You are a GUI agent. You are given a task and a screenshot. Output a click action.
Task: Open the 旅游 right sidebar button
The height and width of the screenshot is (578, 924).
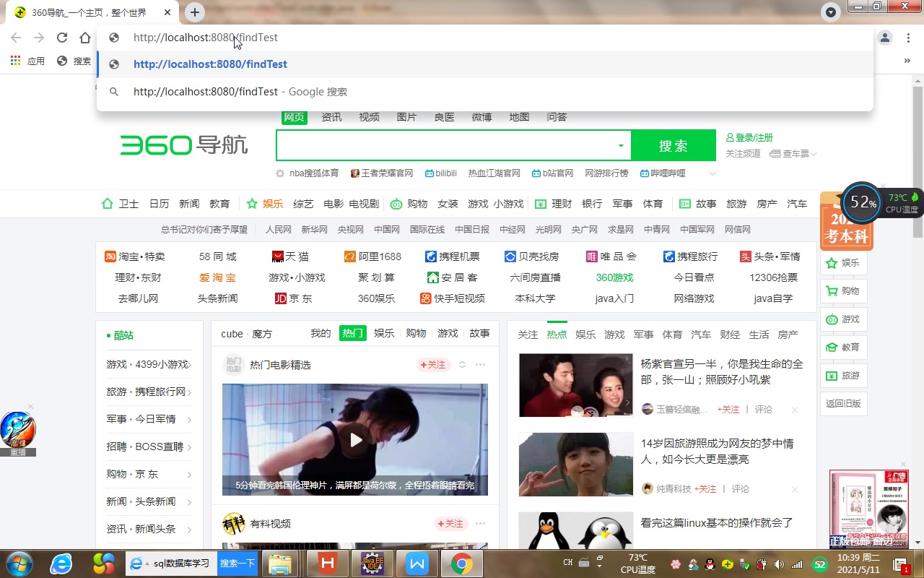(843, 376)
